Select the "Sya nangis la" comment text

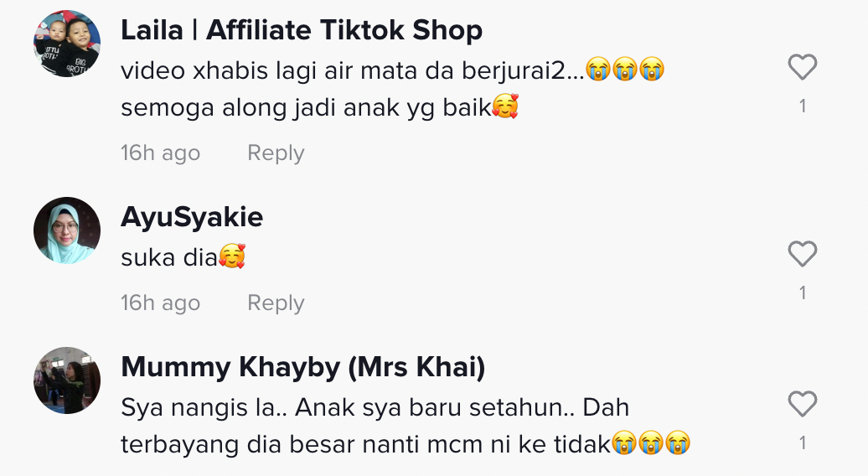pyautogui.click(x=406, y=426)
